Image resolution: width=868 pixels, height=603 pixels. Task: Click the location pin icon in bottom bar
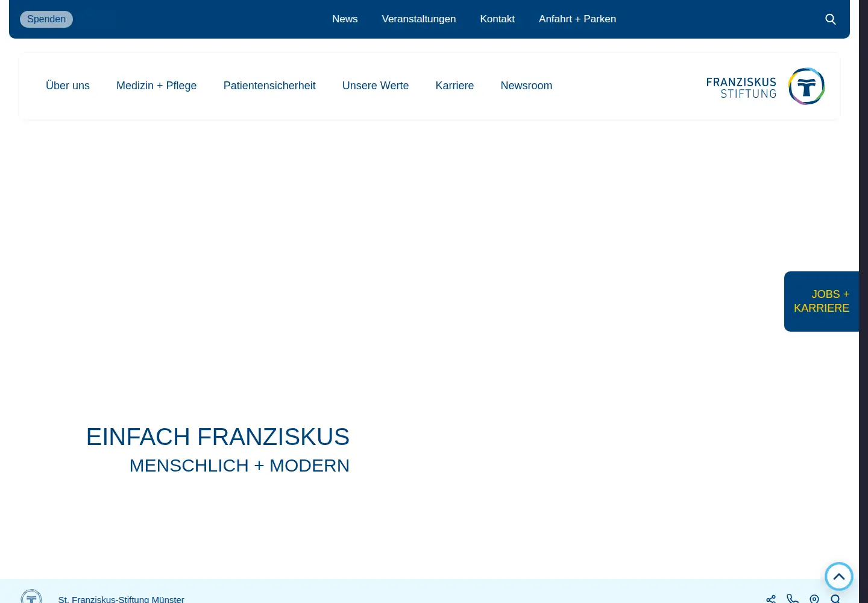point(814,599)
